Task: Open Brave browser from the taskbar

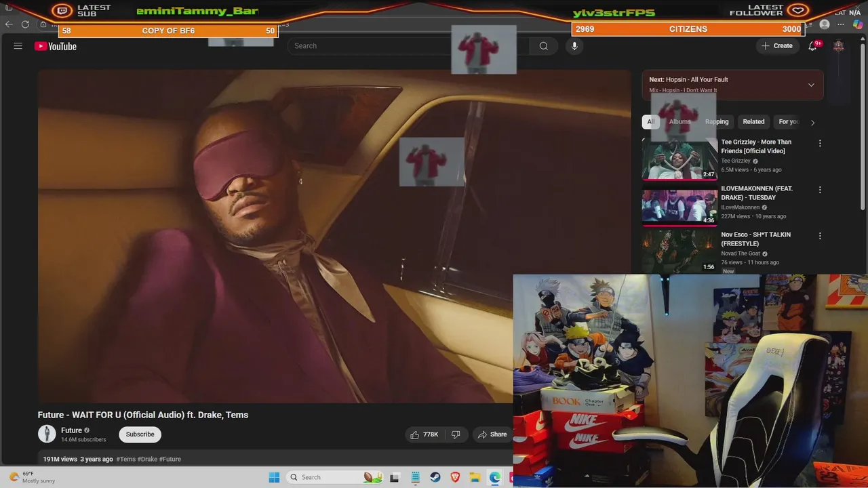Action: [455, 477]
